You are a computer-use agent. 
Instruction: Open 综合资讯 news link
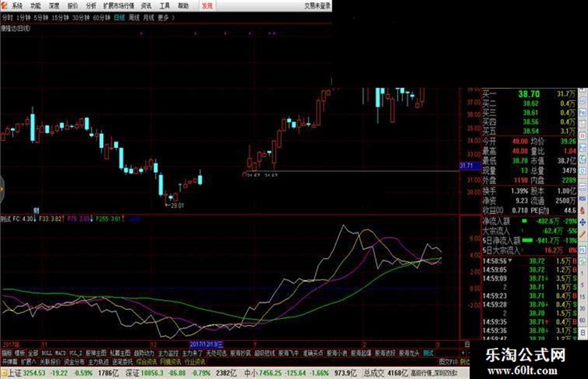pyautogui.click(x=147, y=362)
